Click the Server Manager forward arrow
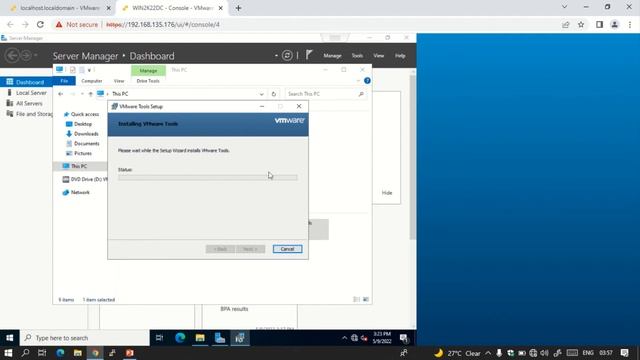The height and width of the screenshot is (360, 640). point(26,55)
